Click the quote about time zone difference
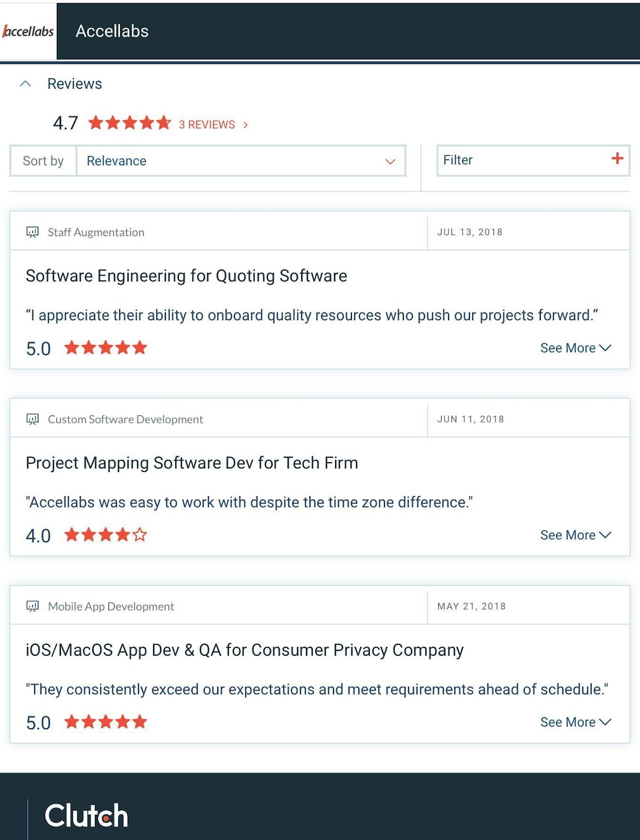The image size is (640, 840). (249, 502)
